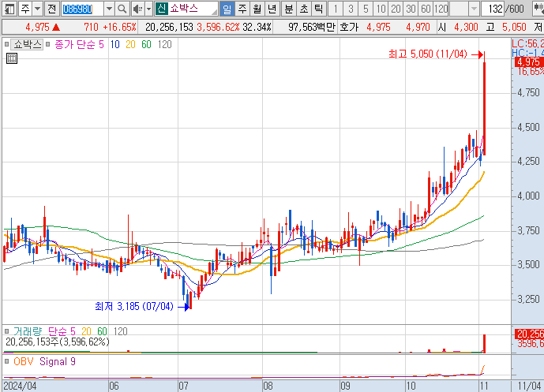Screen dimensions: 544x392
Task: Select interval 1 button
Action: click(x=335, y=9)
